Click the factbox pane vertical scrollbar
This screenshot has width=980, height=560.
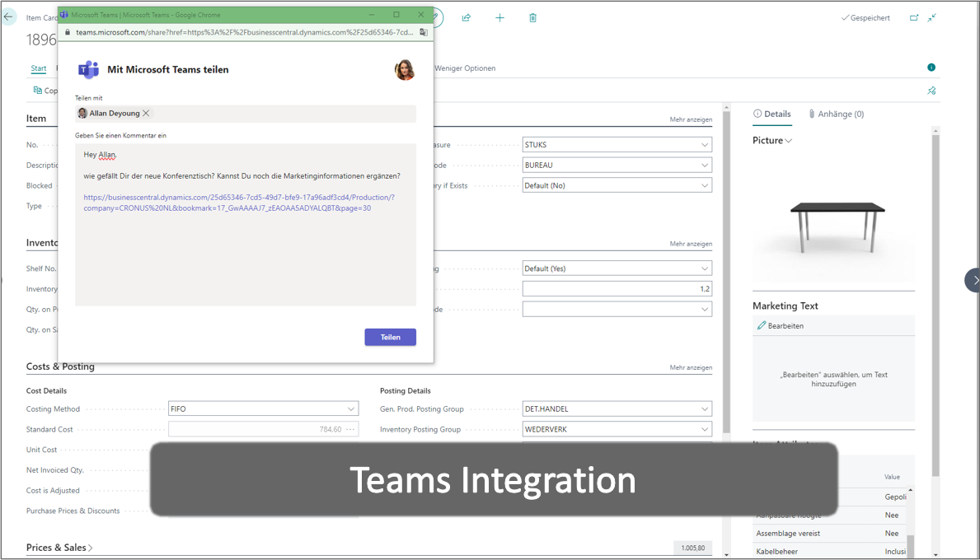(x=935, y=306)
